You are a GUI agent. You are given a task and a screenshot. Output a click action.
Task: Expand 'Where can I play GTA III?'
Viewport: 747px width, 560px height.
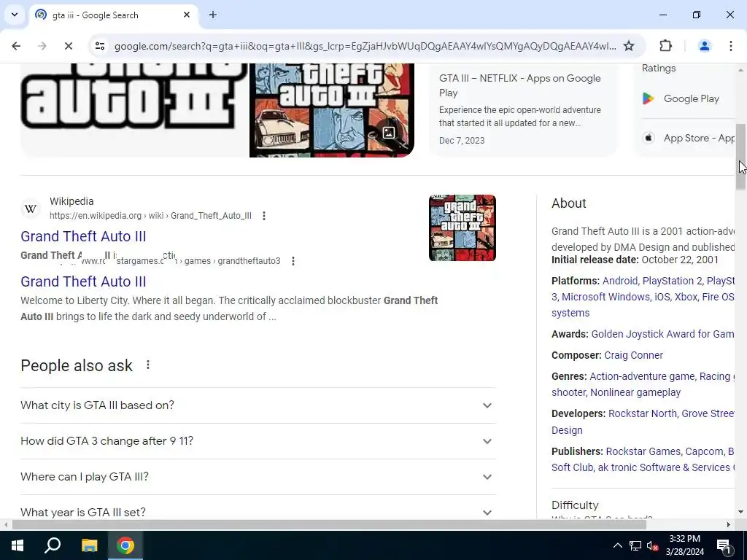[258, 477]
